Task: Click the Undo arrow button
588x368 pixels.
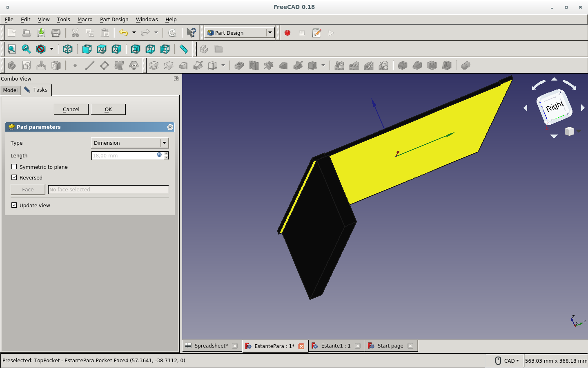Action: (123, 33)
